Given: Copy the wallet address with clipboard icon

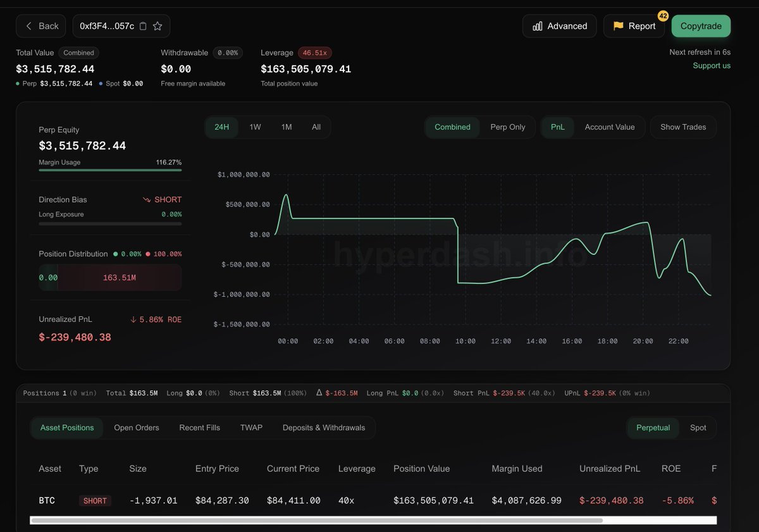Looking at the screenshot, I should [x=143, y=26].
